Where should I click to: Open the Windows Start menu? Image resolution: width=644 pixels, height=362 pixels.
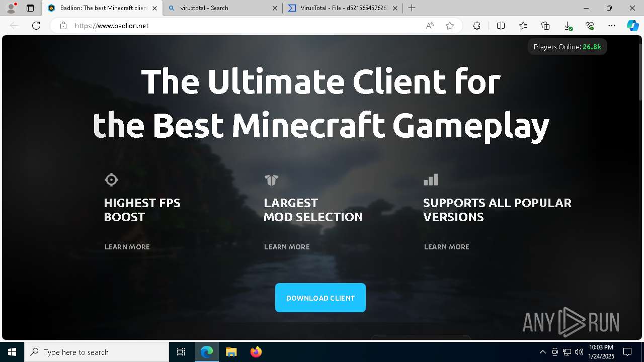(x=12, y=352)
